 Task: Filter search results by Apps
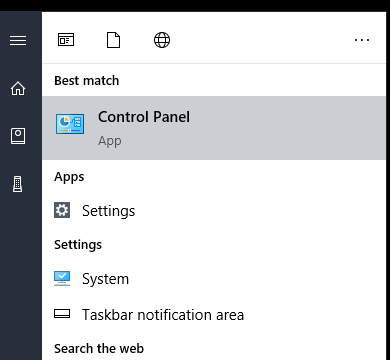[x=66, y=40]
